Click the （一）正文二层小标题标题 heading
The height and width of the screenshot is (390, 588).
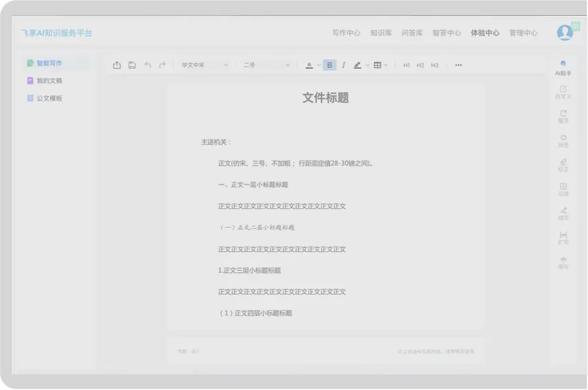[257, 228]
